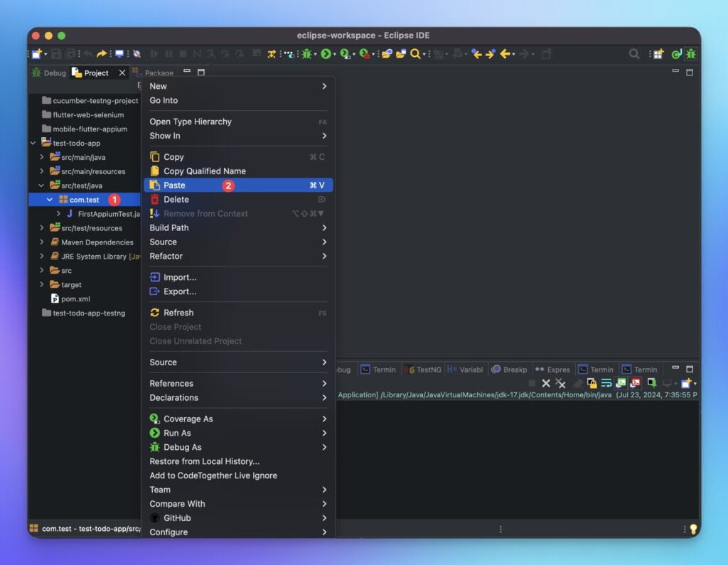Switch to the Breakpoints tab

509,370
